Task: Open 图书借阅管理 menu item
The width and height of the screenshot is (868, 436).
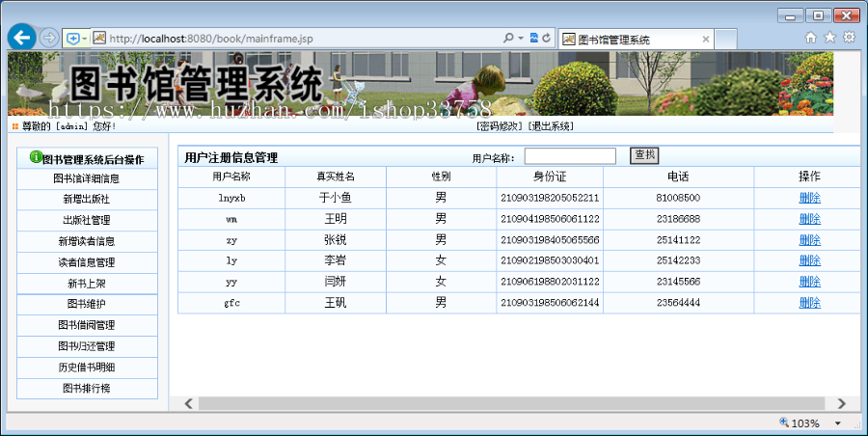Action: (x=87, y=325)
